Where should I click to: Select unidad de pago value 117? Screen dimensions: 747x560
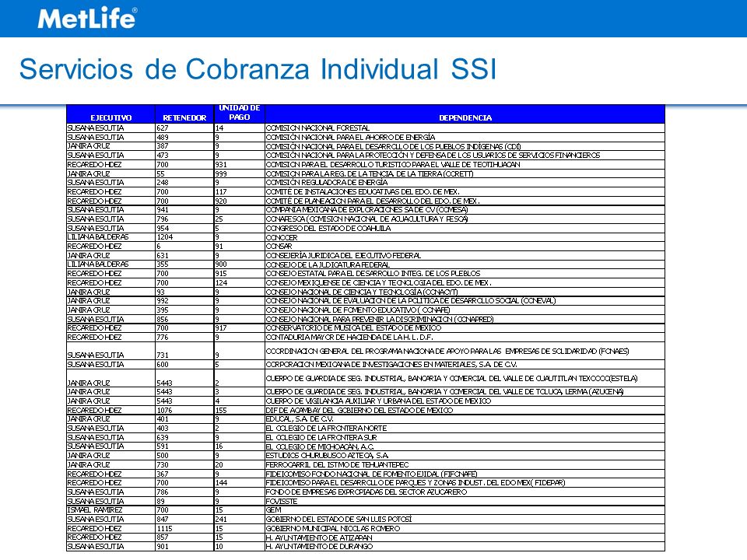click(221, 192)
